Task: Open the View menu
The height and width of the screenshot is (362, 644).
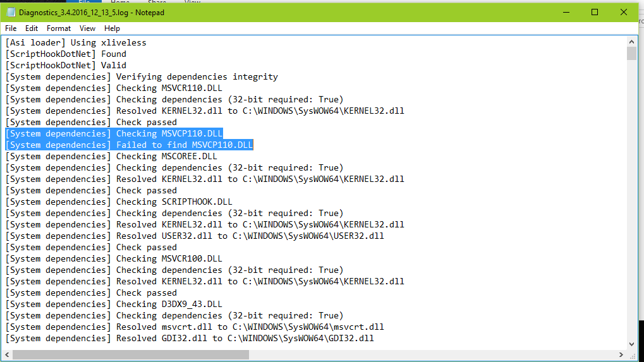Action: click(87, 28)
